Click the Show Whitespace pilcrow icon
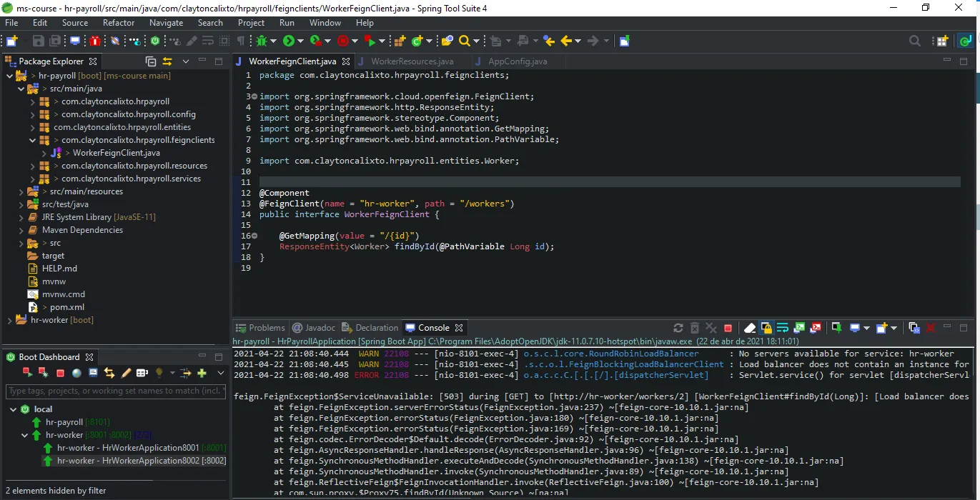 241,41
